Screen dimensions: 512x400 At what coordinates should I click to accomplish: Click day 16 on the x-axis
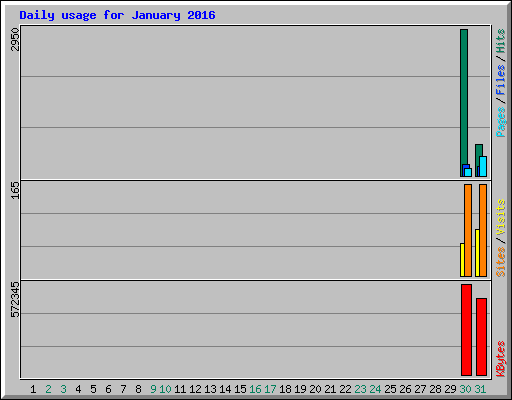click(x=255, y=389)
